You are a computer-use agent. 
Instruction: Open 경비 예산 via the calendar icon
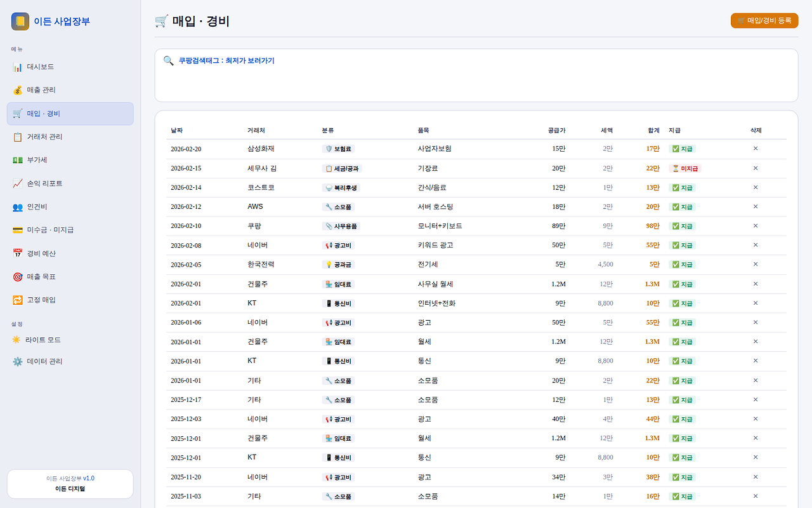point(17,253)
